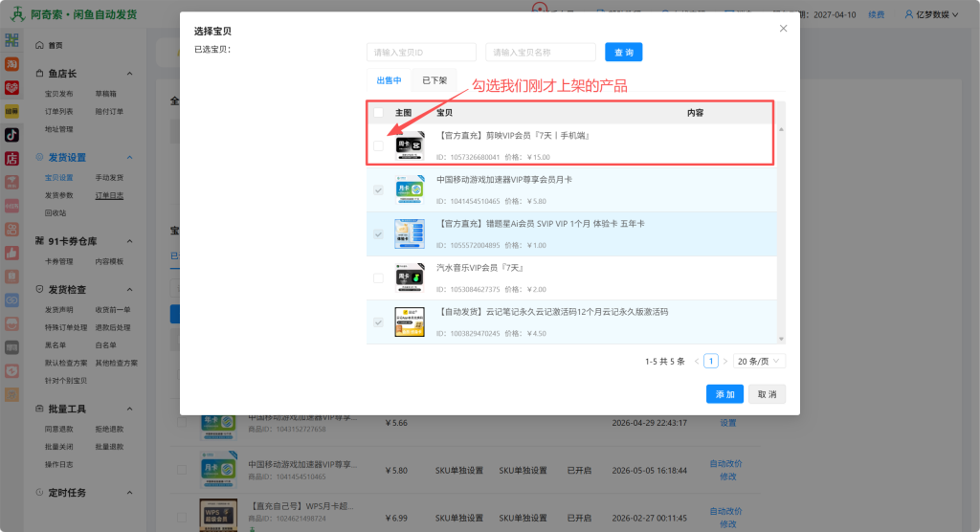980x532 pixels.
Task: Click 自动改价 link for the ¥5.80 row
Action: pos(725,463)
